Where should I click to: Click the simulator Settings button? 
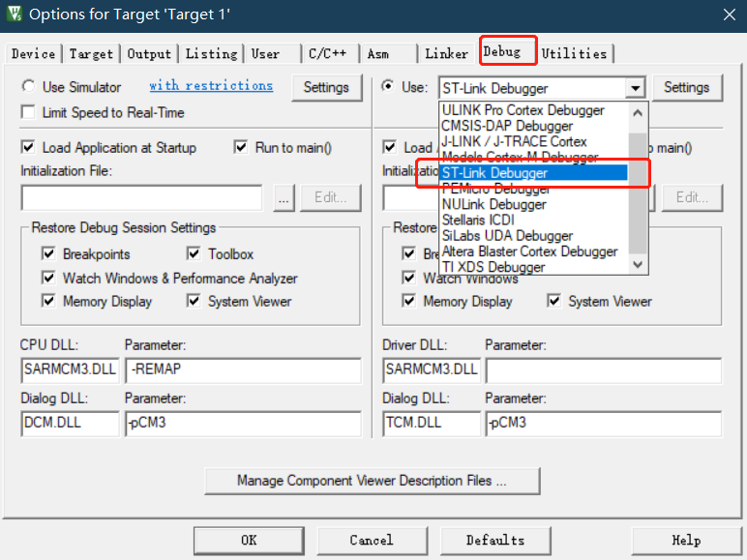click(327, 88)
